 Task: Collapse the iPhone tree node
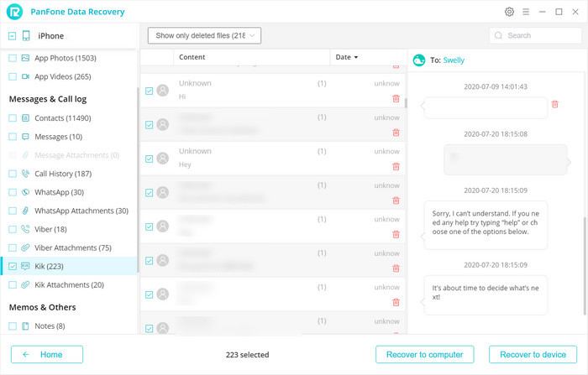12,36
